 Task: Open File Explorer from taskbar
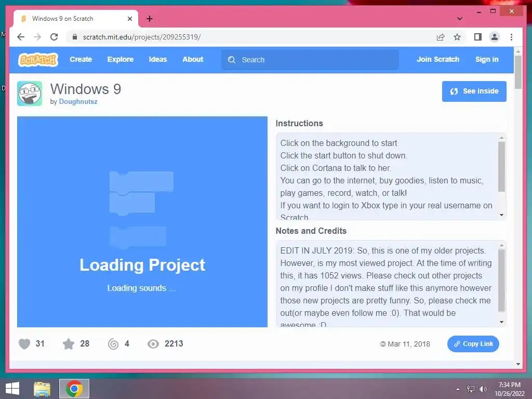point(42,389)
